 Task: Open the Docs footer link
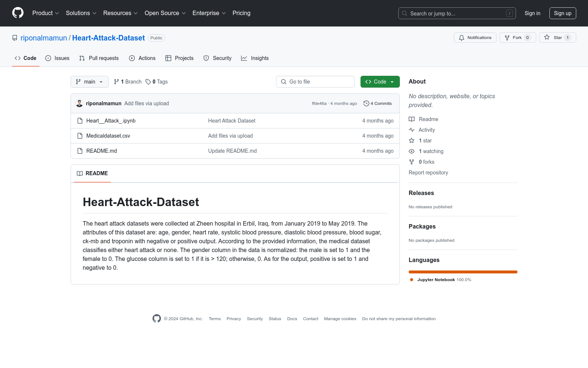click(292, 319)
